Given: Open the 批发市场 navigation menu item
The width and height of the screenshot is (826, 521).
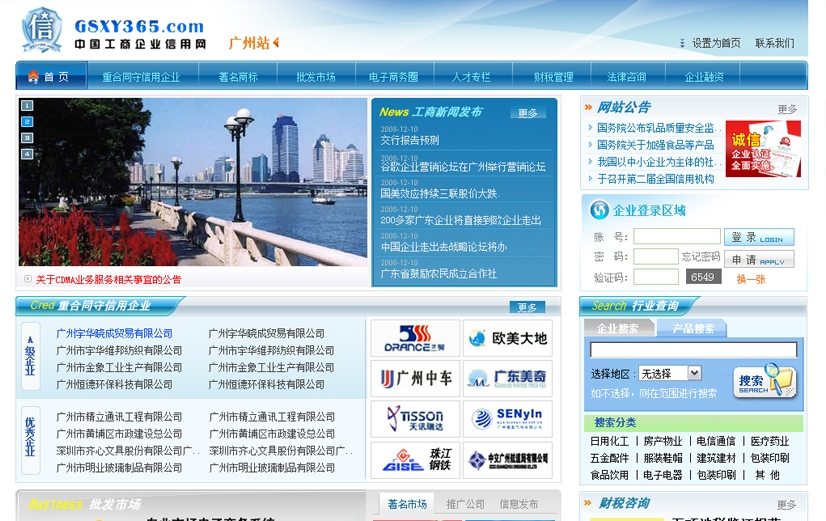Looking at the screenshot, I should click(x=315, y=77).
